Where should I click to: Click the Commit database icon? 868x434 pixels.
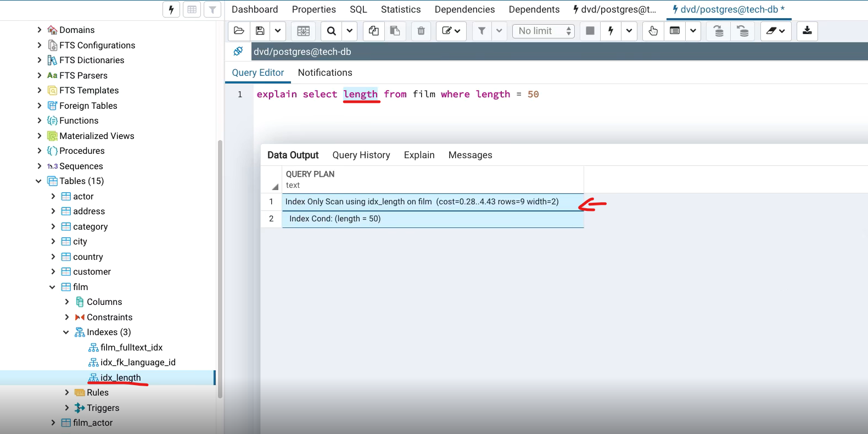719,31
